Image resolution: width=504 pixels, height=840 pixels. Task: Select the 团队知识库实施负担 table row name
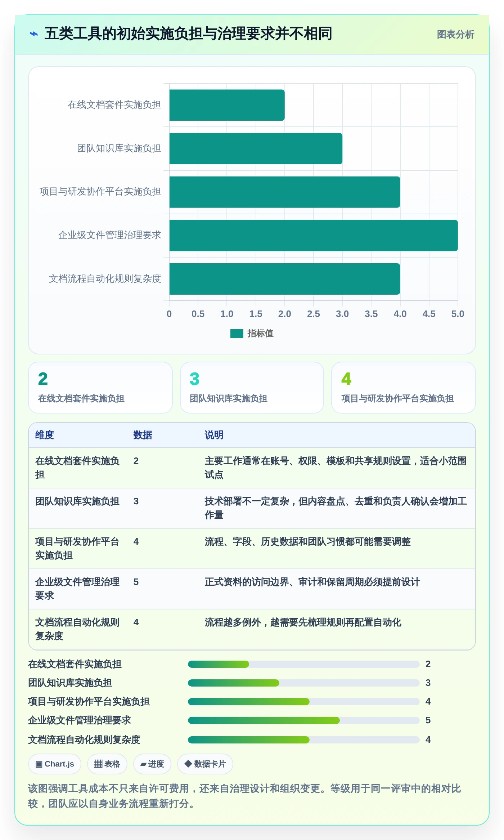coord(77,501)
